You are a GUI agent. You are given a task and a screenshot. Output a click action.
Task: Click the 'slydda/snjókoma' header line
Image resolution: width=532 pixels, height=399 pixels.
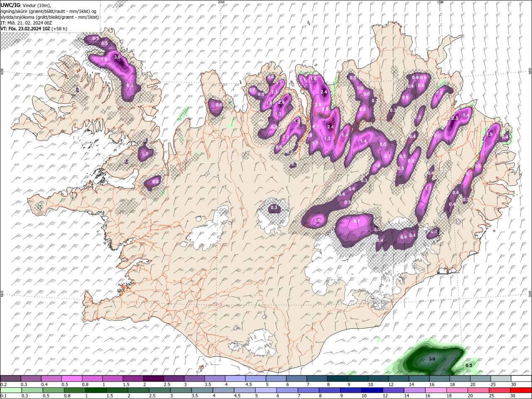[x=17, y=17]
